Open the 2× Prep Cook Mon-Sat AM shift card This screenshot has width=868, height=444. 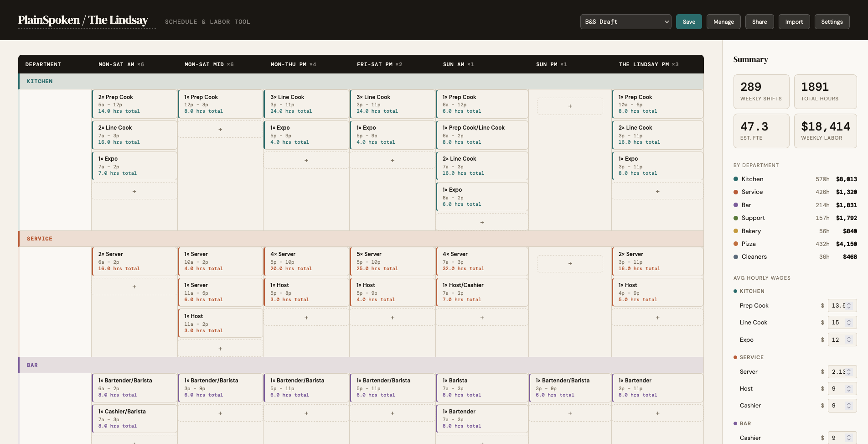click(x=134, y=104)
